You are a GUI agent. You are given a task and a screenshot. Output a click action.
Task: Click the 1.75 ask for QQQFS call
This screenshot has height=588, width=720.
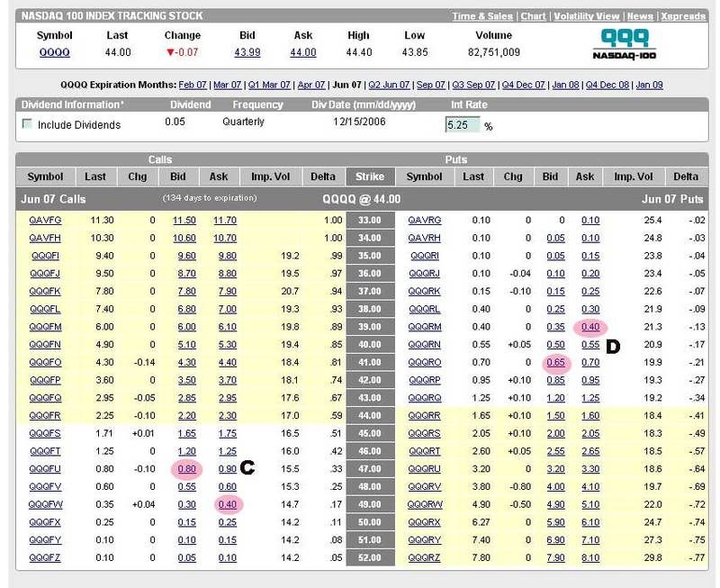228,434
